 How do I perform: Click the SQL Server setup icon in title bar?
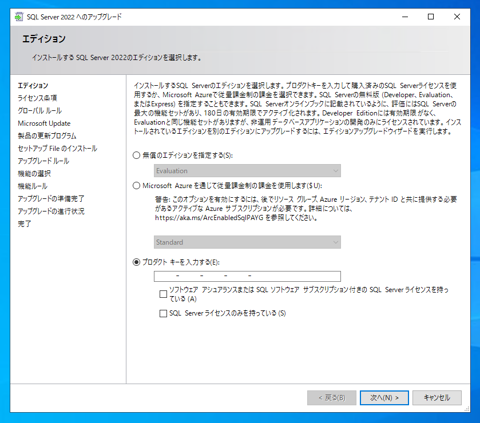(19, 17)
